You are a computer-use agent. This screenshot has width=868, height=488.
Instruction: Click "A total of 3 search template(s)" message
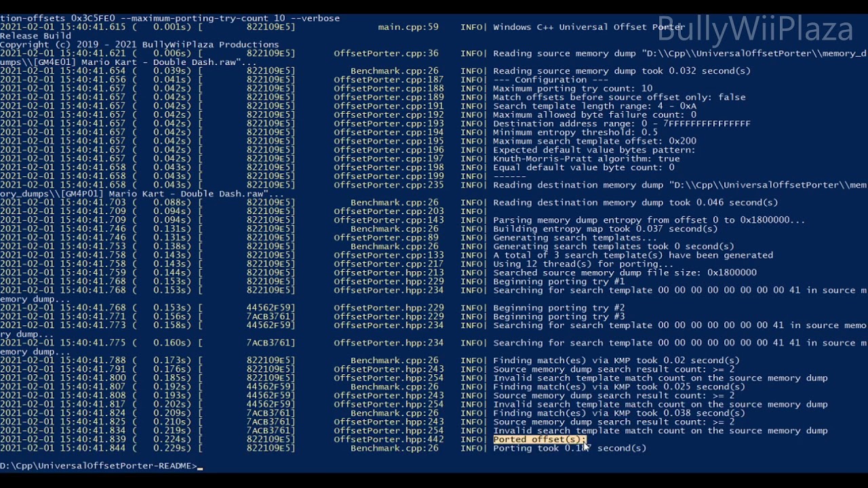tap(633, 256)
